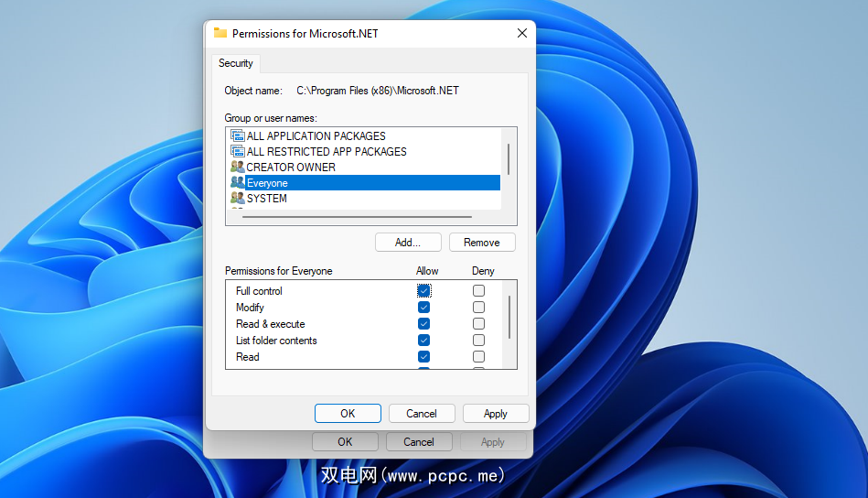The image size is (868, 498).
Task: Click Cancel in the background properties window
Action: click(419, 441)
